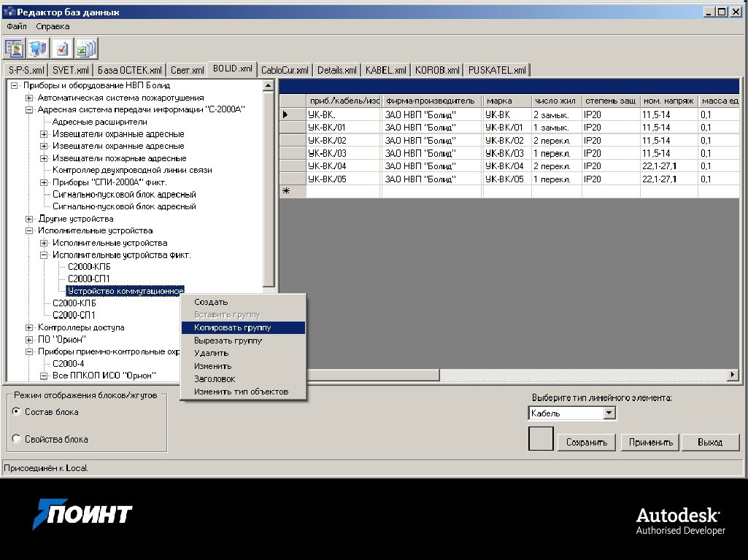The height and width of the screenshot is (560, 748).
Task: Click the right arrow of horizontal scrollbar
Action: point(733,375)
